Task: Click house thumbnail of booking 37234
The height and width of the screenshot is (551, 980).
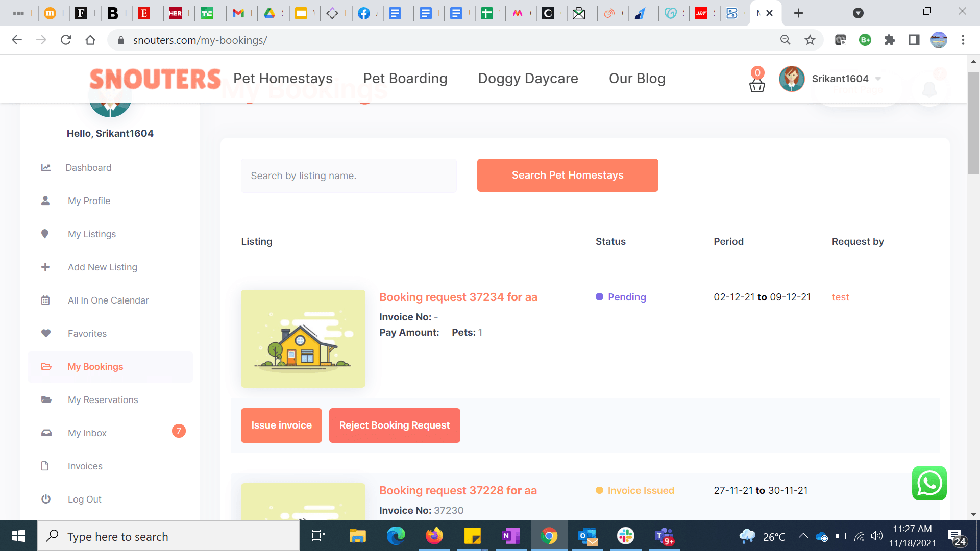Action: point(303,339)
